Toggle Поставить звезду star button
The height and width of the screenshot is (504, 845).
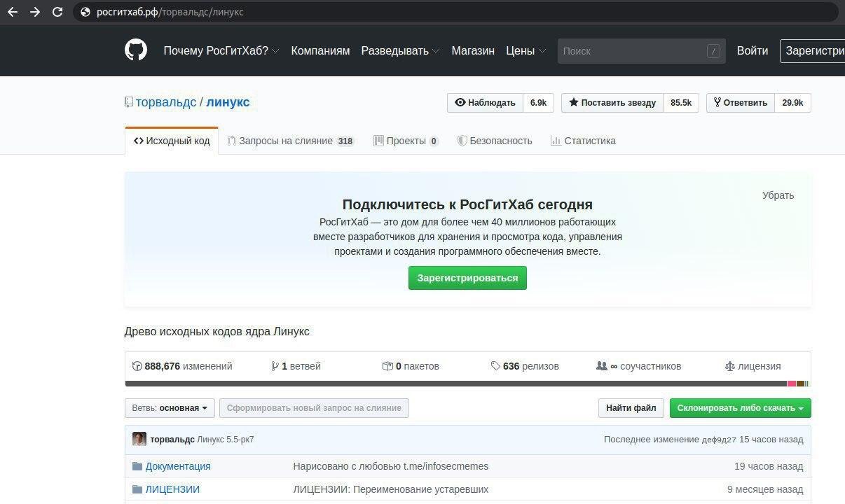click(612, 103)
